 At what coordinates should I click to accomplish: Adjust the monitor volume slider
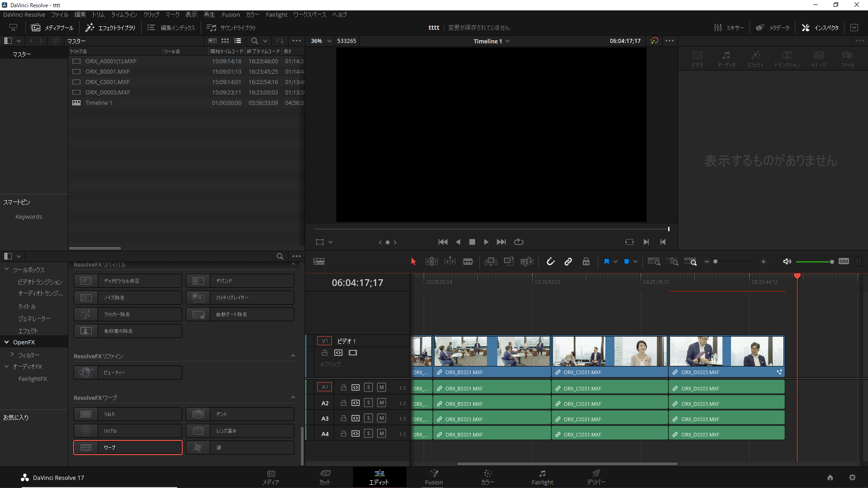tap(815, 262)
